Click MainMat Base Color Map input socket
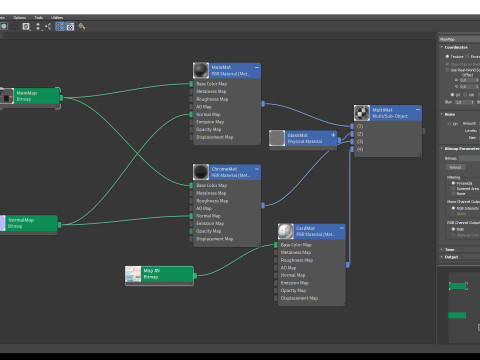This screenshot has height=360, width=480. (x=191, y=84)
